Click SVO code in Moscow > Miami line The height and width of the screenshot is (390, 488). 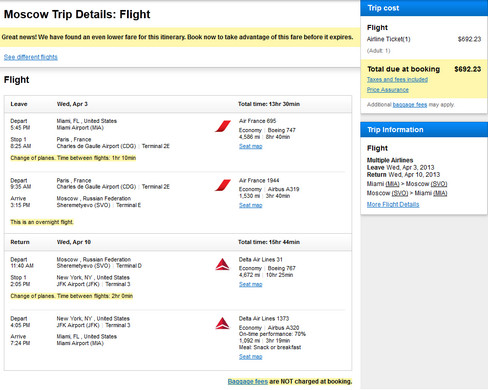pos(400,193)
